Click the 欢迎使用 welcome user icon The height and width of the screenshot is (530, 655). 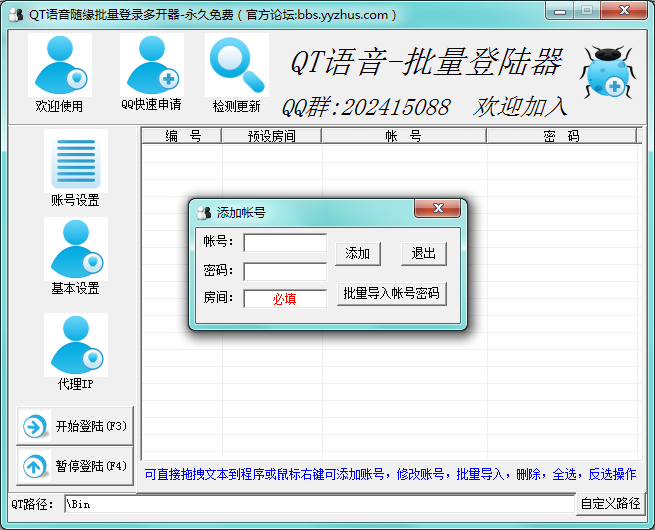(x=59, y=67)
